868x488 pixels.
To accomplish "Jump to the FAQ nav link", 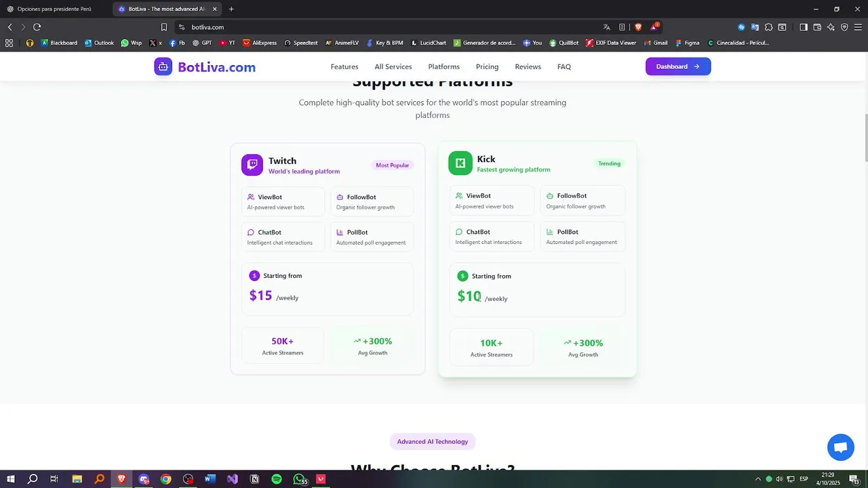I will [564, 66].
